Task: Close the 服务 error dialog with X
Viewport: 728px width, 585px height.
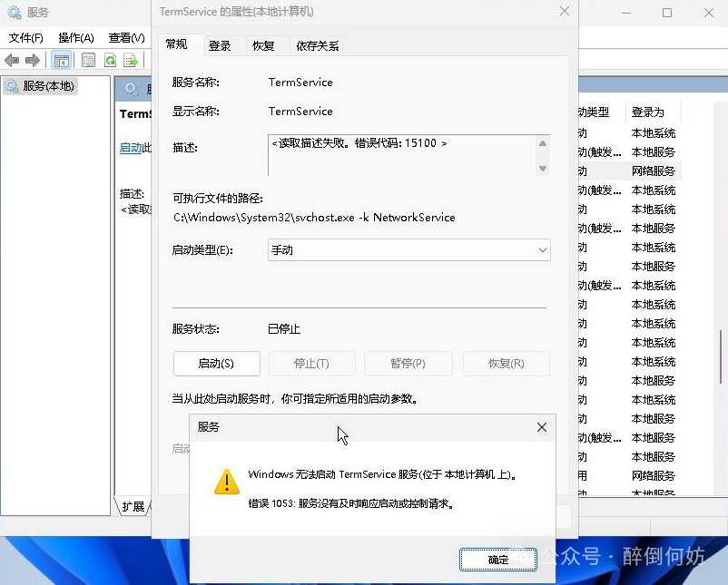Action: click(x=542, y=427)
